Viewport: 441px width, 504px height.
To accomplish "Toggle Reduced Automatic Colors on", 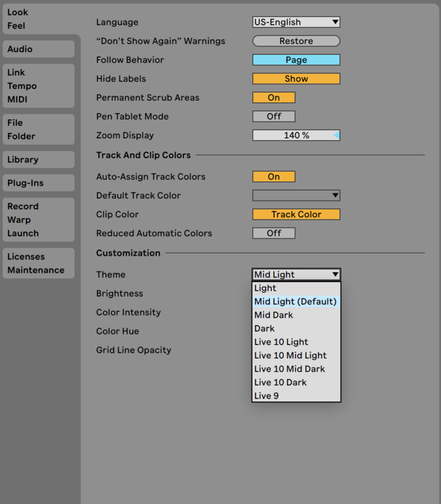I will pos(273,233).
